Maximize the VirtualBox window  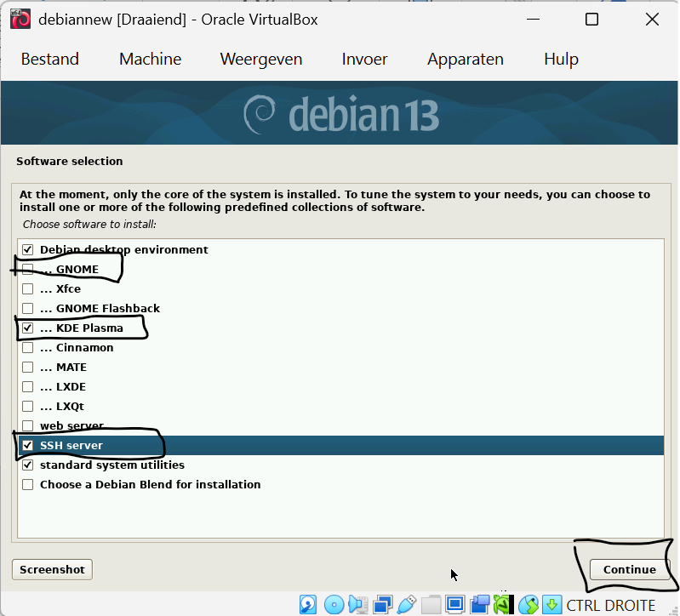592,20
